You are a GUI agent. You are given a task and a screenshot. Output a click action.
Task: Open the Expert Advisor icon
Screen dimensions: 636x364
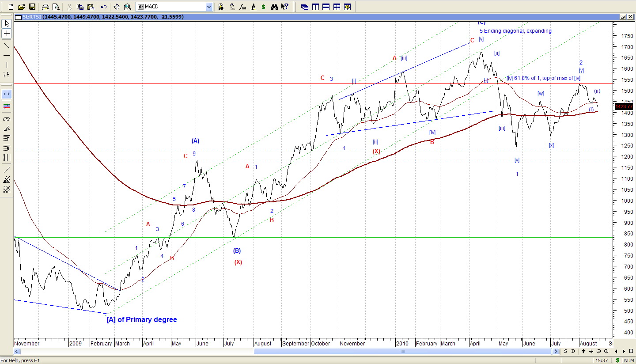pyautogui.click(x=221, y=7)
